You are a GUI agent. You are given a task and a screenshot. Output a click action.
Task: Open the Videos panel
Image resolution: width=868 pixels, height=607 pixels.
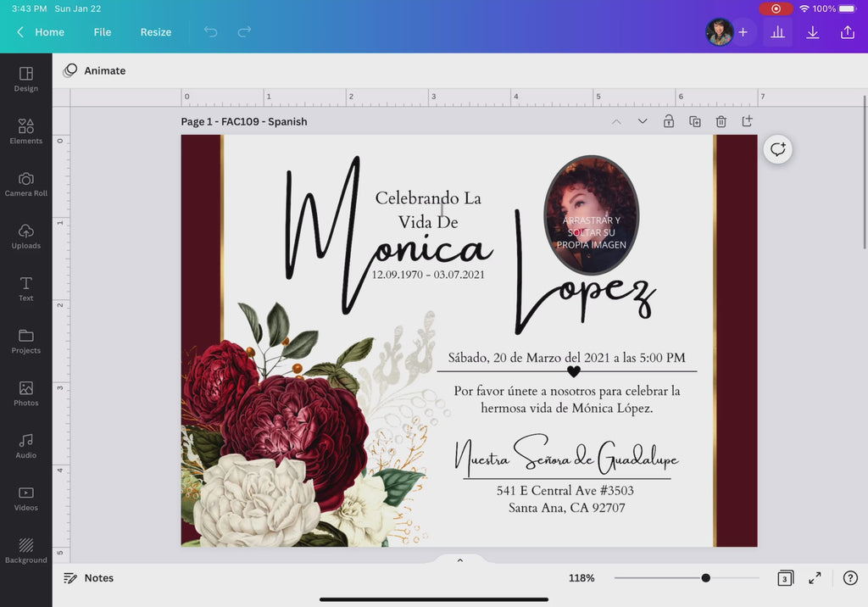[x=26, y=498]
